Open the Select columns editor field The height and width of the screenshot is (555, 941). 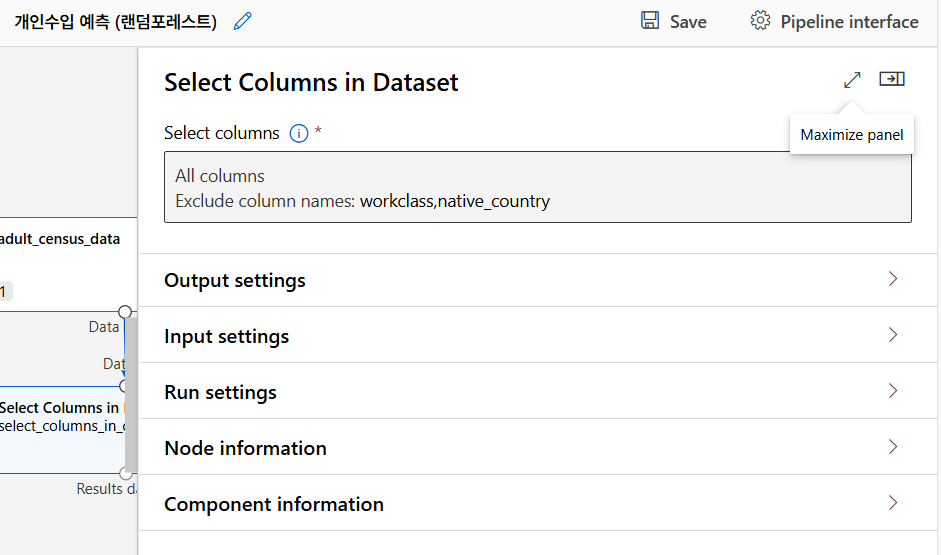tap(537, 188)
